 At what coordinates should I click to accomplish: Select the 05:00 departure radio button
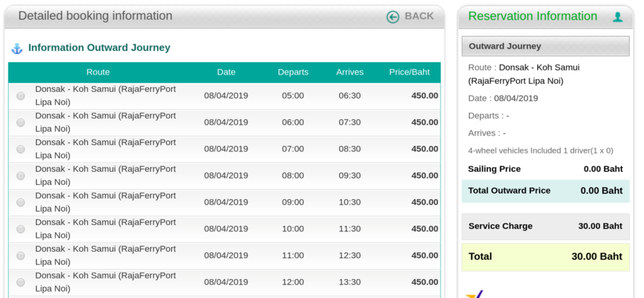coord(20,96)
